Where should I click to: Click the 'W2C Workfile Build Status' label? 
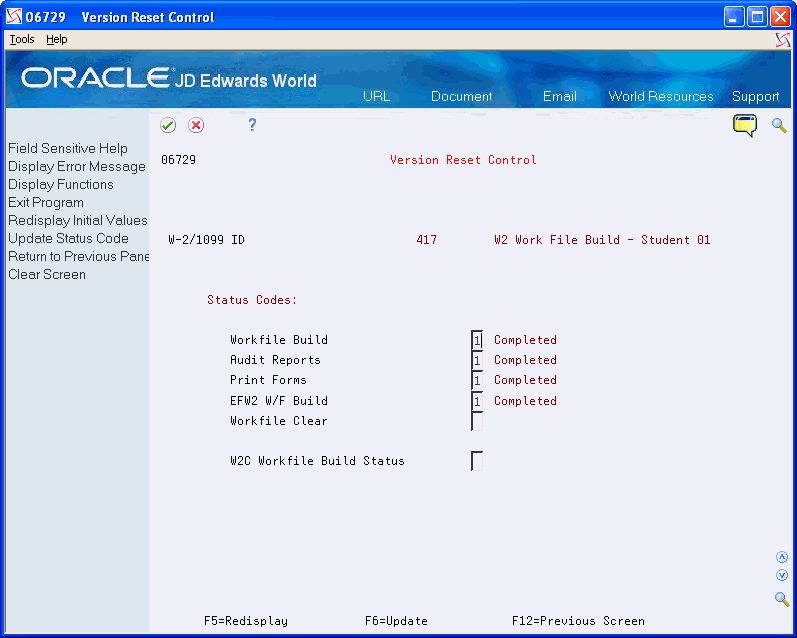tap(317, 461)
